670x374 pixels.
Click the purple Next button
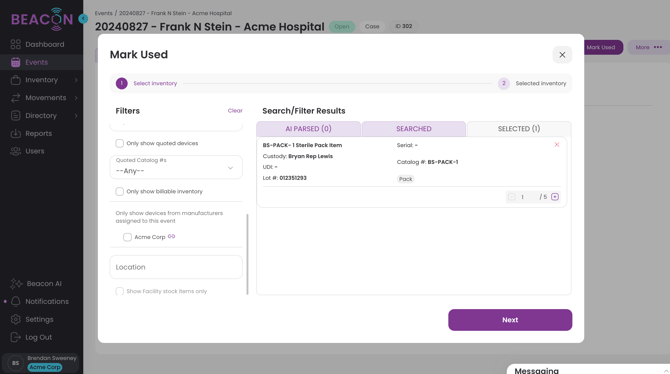pos(510,320)
